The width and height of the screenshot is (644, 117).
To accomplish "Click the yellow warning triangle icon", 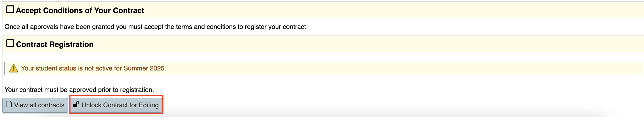I will (14, 68).
